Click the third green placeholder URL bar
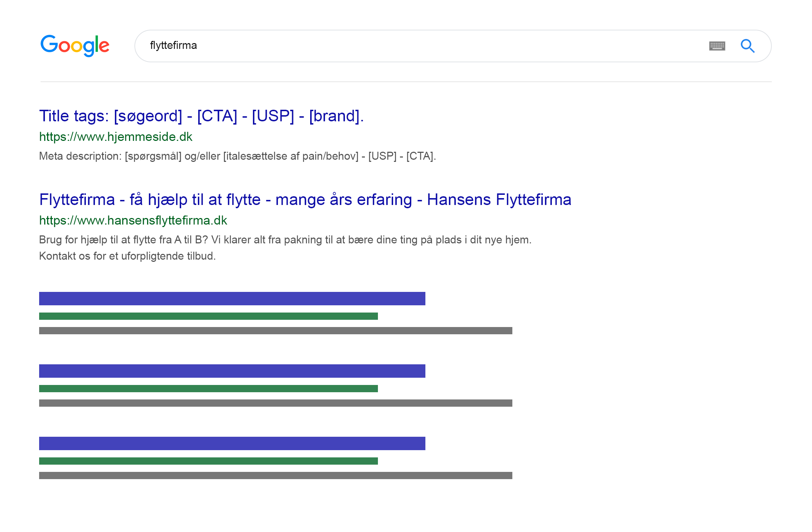Viewport: 812px width, 532px height. [x=208, y=461]
